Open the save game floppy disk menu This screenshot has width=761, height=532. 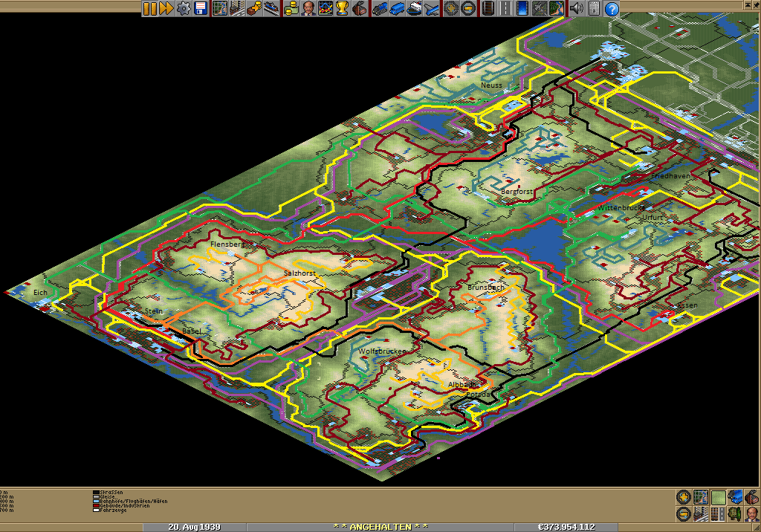[x=201, y=8]
